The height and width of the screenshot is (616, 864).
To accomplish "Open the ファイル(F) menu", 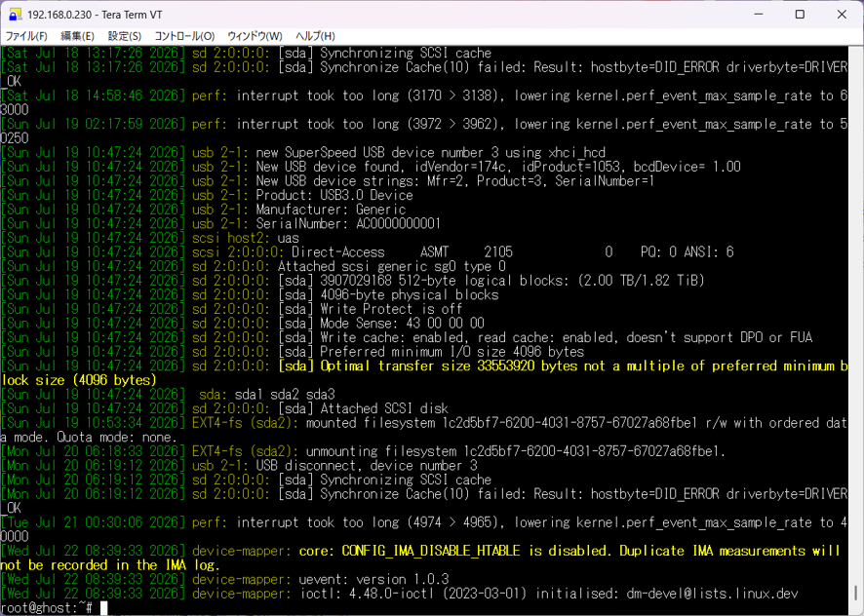I will [x=26, y=36].
